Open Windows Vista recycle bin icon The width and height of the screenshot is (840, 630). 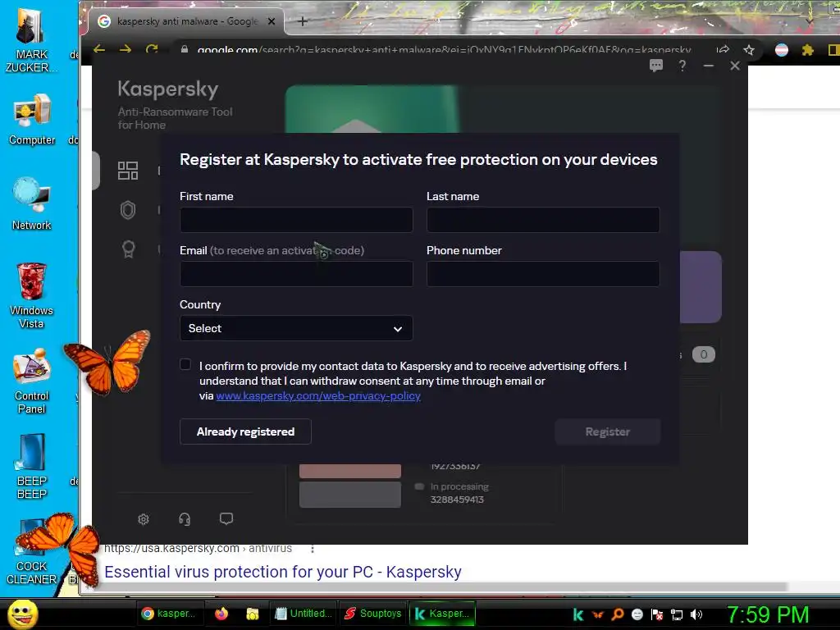coord(32,295)
